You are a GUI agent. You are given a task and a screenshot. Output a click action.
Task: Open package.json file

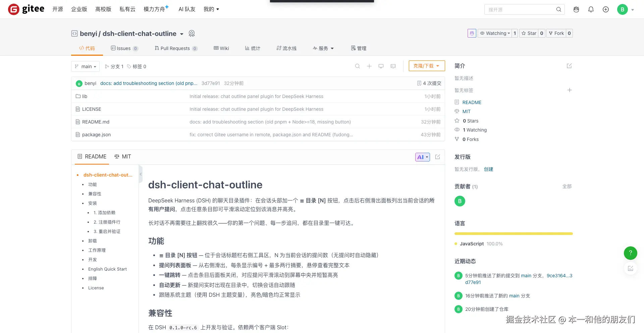(x=96, y=135)
